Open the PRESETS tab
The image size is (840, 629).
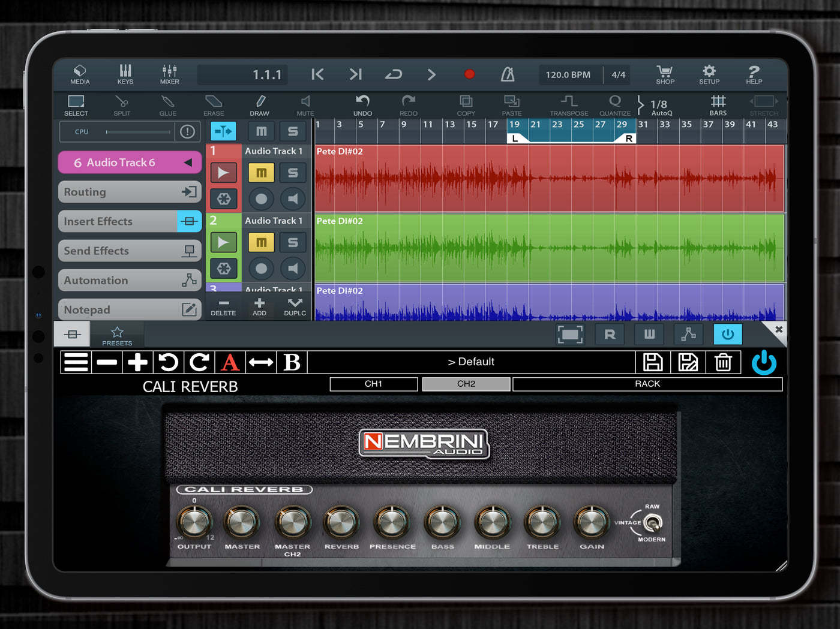tap(117, 335)
